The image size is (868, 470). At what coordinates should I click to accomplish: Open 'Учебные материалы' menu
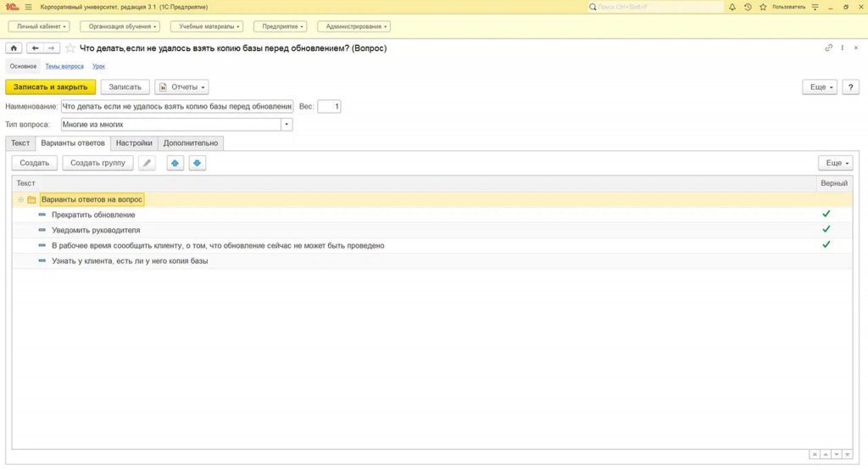click(207, 26)
